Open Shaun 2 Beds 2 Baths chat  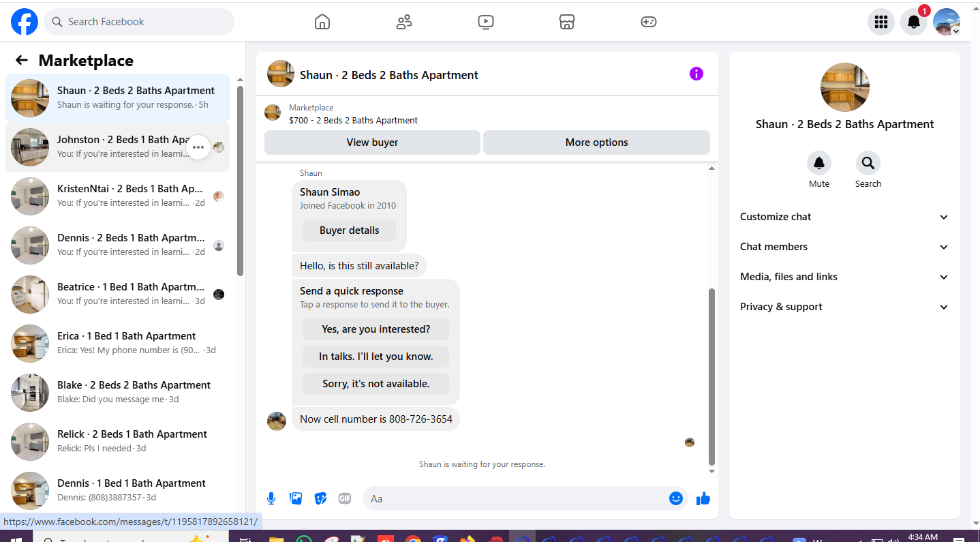pyautogui.click(x=117, y=98)
